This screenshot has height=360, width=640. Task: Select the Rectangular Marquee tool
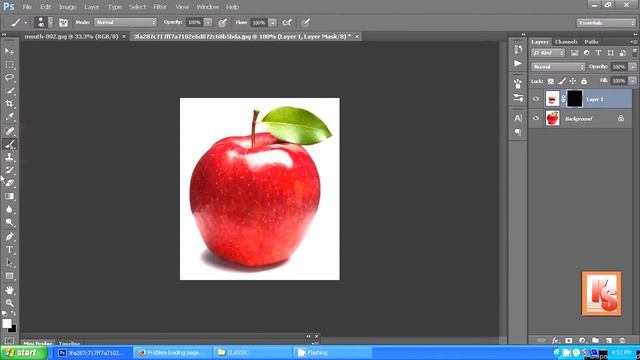point(9,65)
